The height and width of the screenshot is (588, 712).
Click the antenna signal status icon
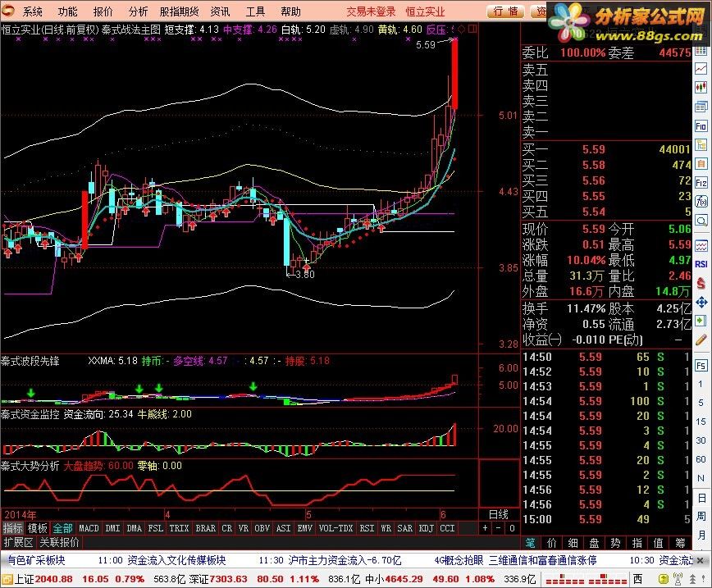[x=678, y=579]
